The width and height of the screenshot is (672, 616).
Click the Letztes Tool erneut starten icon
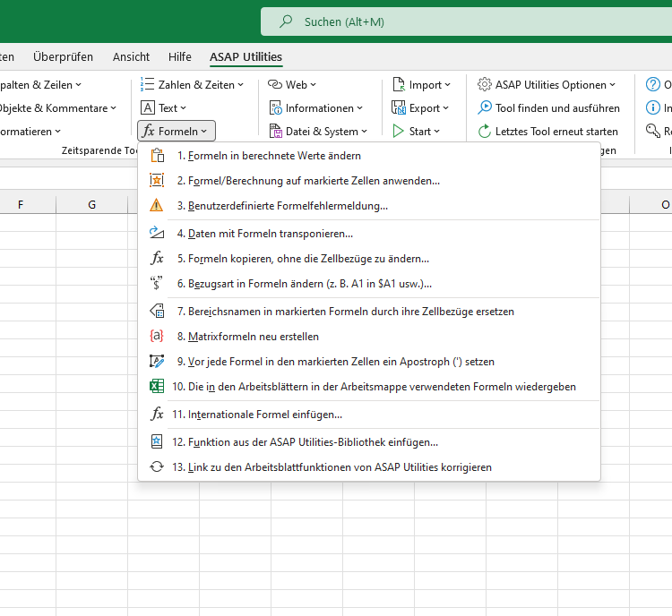point(485,131)
